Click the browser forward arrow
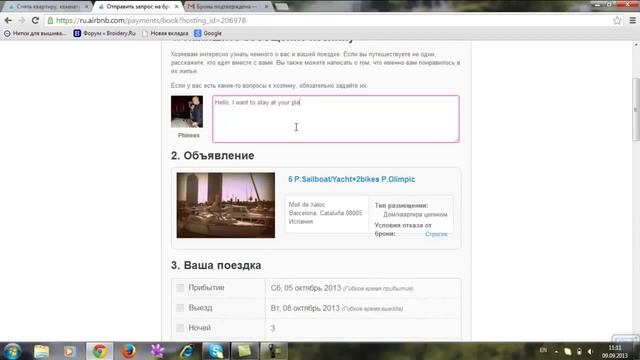The width and height of the screenshot is (640, 360). pos(22,20)
